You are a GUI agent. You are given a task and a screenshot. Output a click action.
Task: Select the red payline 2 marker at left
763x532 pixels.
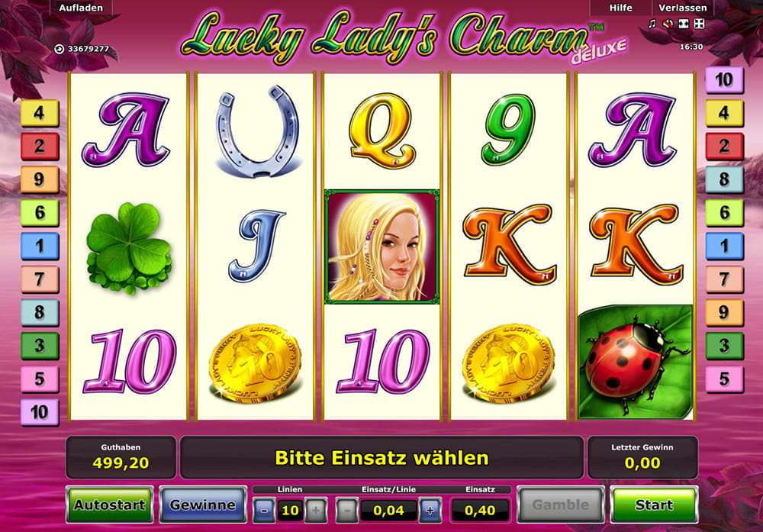click(x=40, y=146)
